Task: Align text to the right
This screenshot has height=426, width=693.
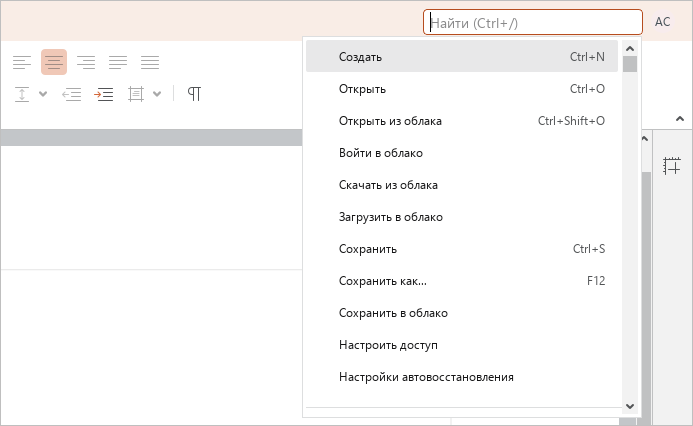Action: [x=86, y=62]
